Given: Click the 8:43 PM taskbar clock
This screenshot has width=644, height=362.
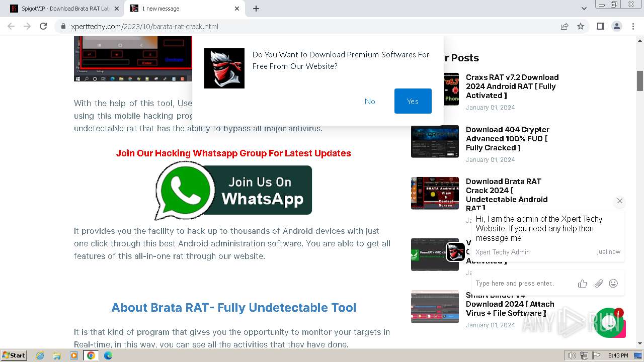Looking at the screenshot, I should pyautogui.click(x=618, y=355).
